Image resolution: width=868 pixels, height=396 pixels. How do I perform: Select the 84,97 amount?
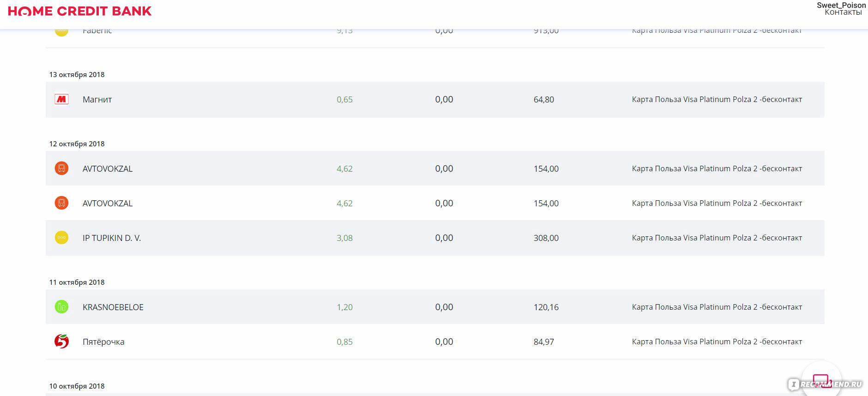[544, 342]
